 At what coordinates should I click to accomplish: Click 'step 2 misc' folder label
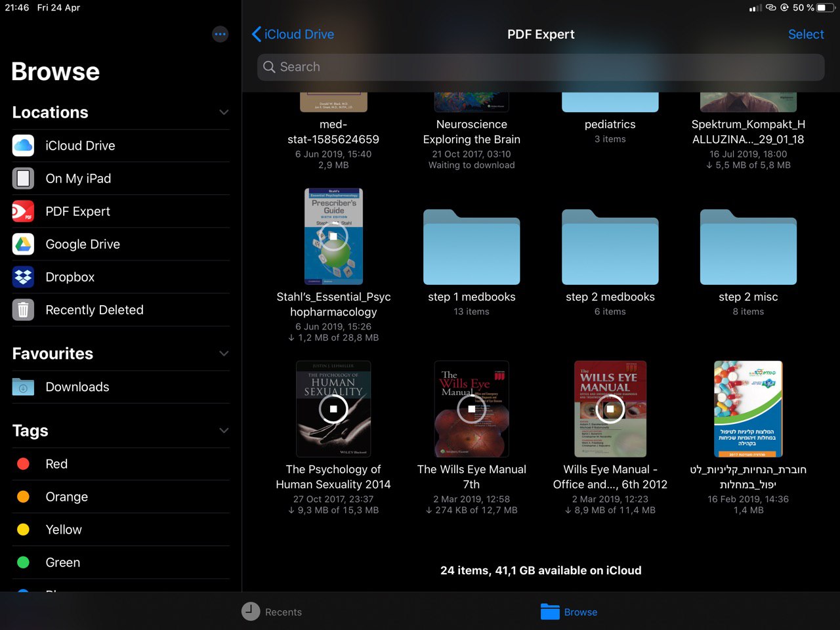point(748,297)
